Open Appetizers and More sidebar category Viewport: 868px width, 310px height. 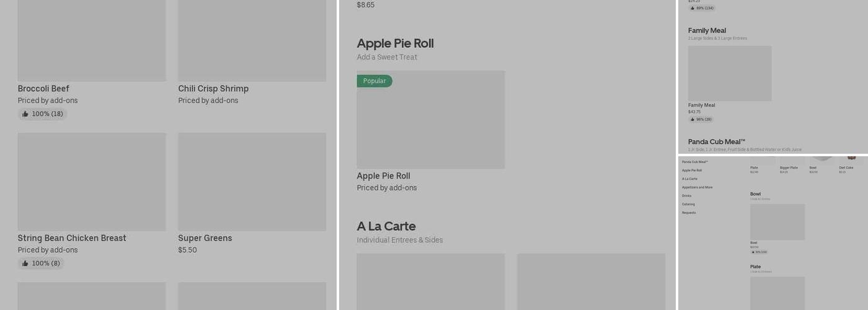(697, 187)
